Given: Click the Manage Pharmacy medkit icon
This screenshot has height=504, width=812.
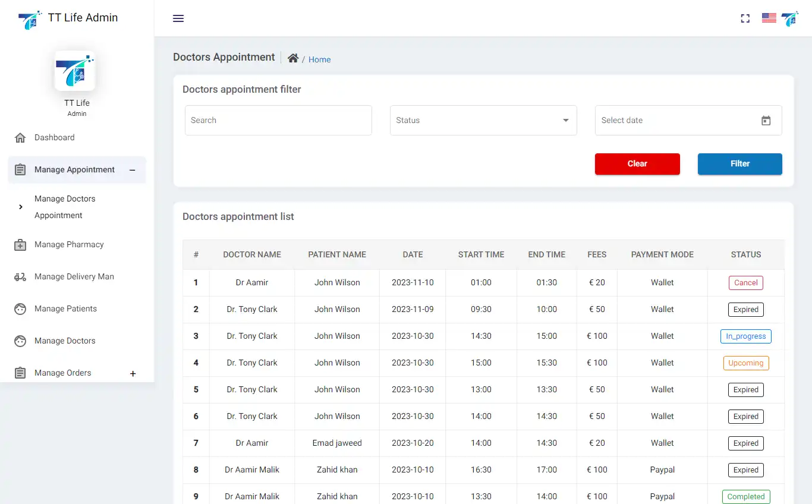Looking at the screenshot, I should pos(20,245).
